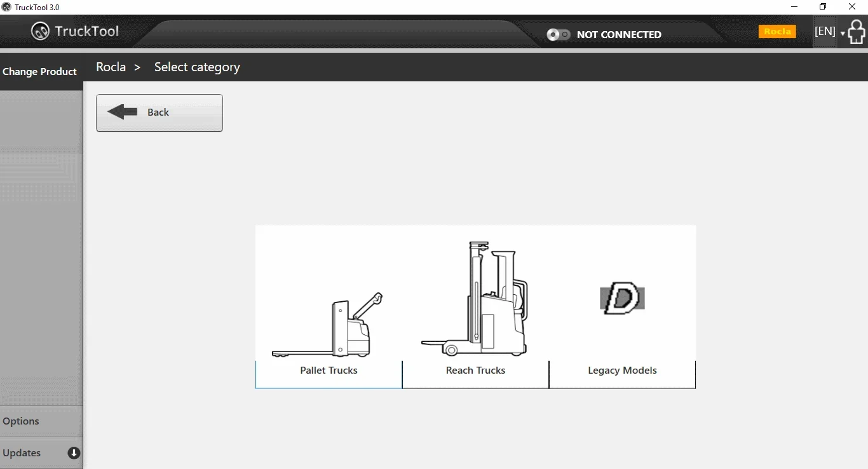
Task: Open Updates in the sidebar
Action: pos(41,453)
